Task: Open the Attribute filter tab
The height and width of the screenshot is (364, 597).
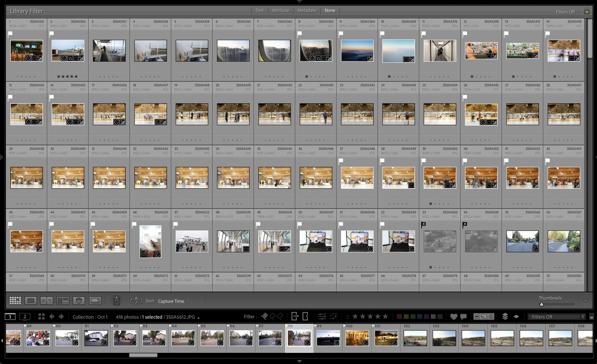Action: coord(280,11)
